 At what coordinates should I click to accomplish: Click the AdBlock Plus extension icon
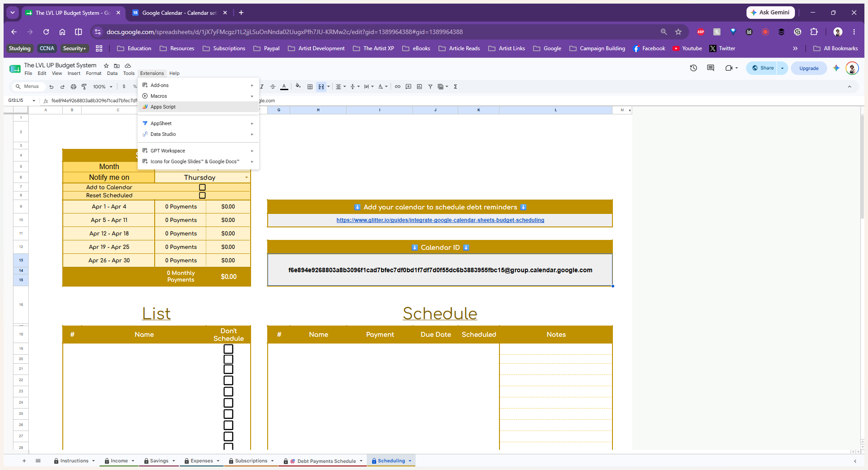click(701, 32)
